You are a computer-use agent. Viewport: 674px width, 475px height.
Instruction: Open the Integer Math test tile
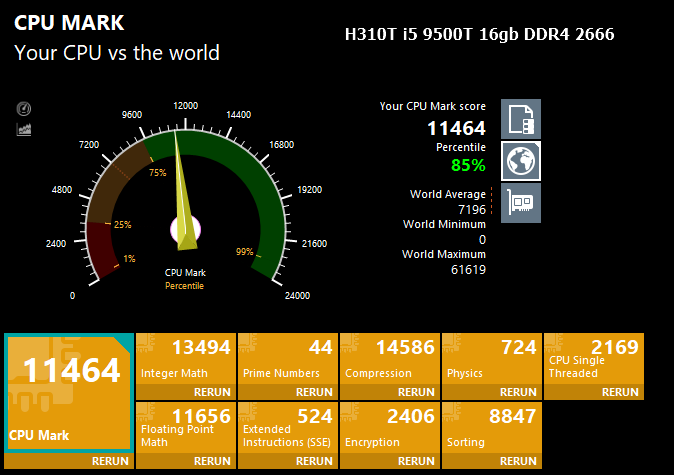click(185, 359)
